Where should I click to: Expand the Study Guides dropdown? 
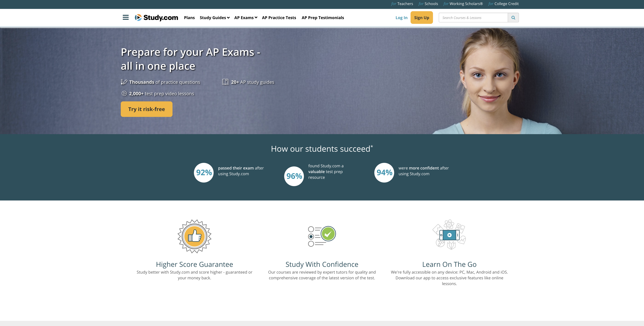214,18
